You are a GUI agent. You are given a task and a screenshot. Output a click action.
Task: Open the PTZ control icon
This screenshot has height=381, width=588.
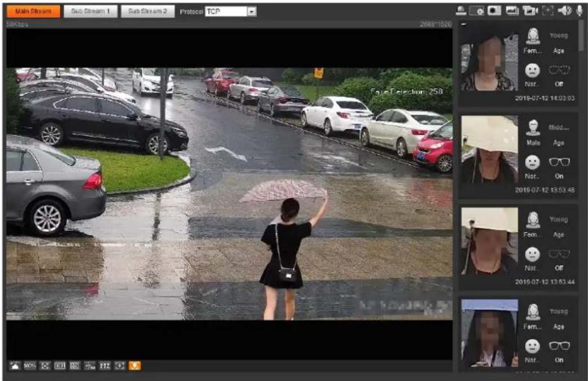(105, 366)
